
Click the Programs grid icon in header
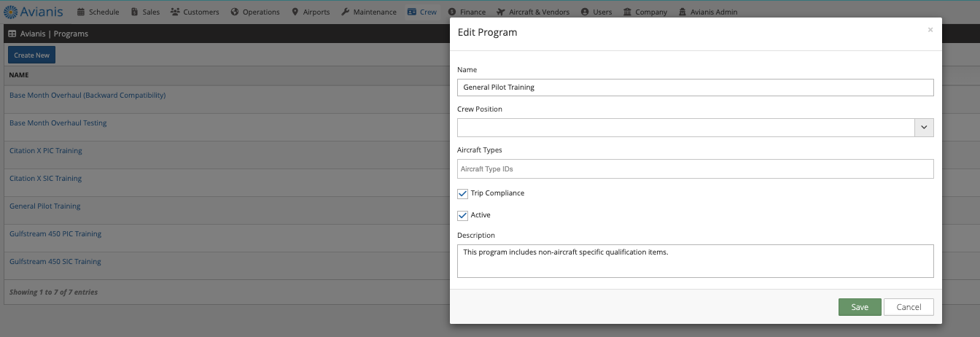click(12, 34)
